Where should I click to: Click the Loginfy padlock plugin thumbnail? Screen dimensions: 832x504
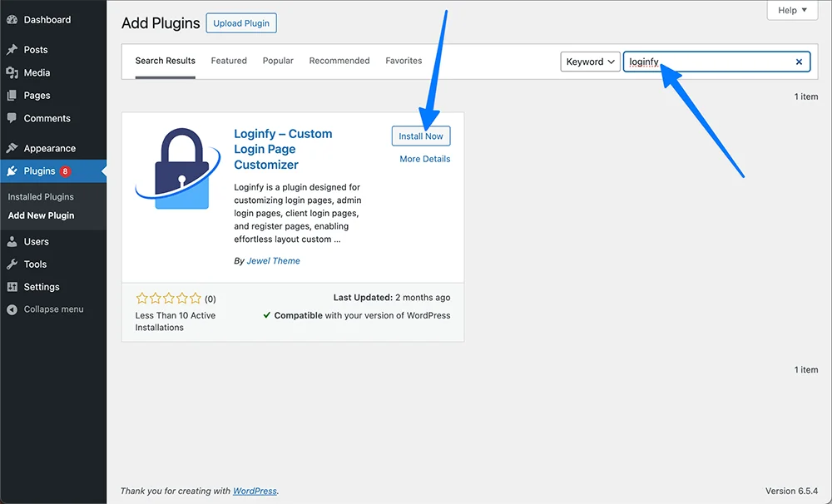pos(178,169)
